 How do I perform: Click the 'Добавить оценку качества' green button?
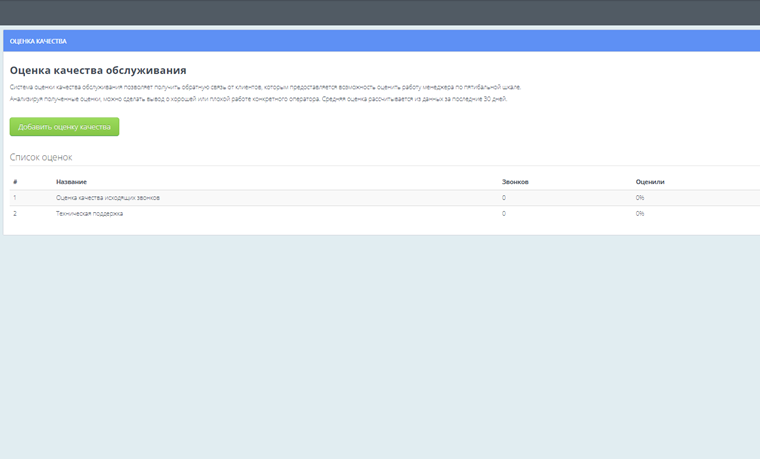(64, 127)
